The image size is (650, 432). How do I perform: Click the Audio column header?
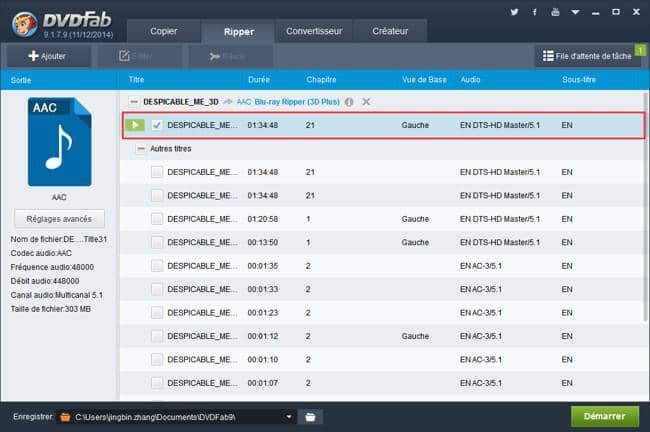[x=470, y=80]
